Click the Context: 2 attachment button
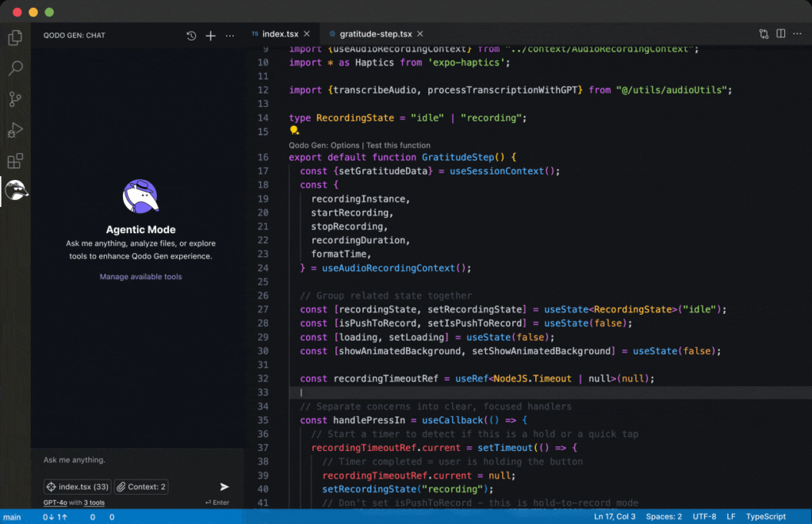812x524 pixels. [141, 487]
